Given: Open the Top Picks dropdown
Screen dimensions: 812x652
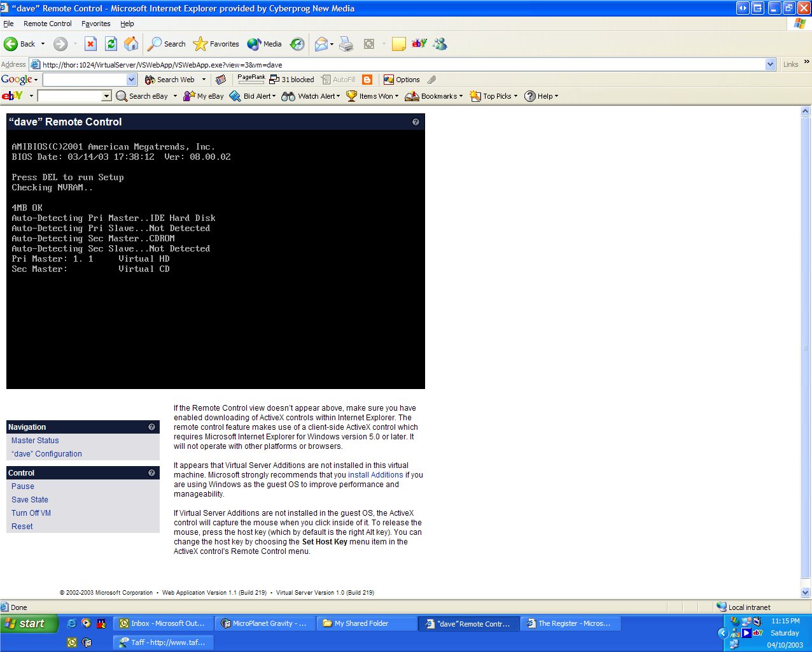Looking at the screenshot, I should pyautogui.click(x=494, y=96).
